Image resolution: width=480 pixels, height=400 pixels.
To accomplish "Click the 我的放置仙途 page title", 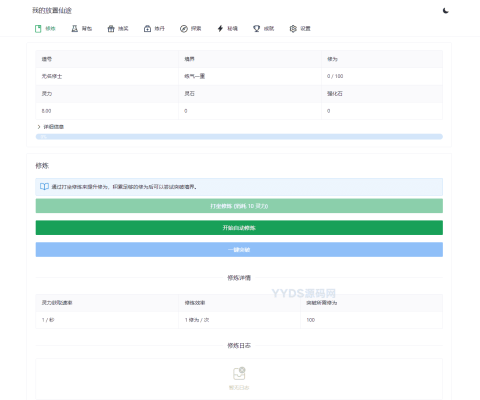I will [52, 11].
